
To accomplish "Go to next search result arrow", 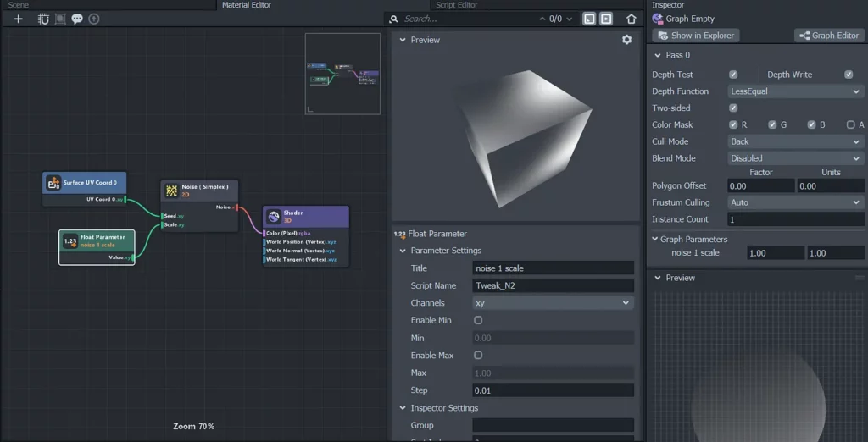I will click(x=569, y=19).
